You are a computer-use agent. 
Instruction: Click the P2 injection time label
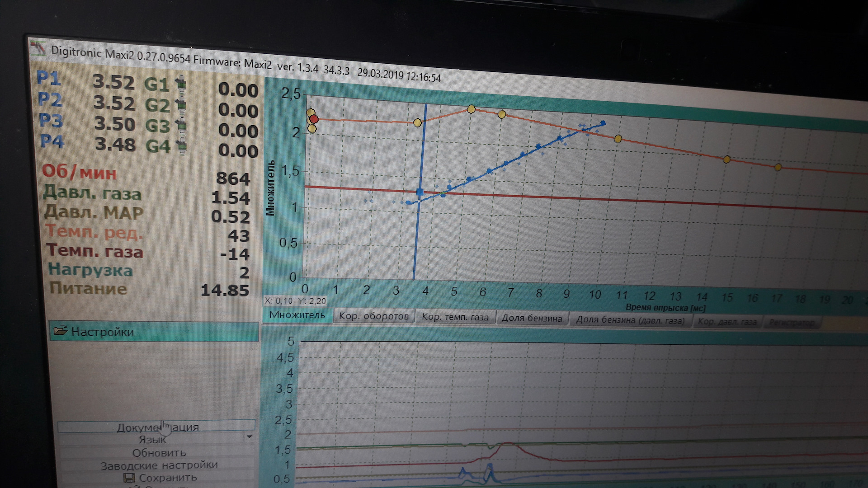[x=50, y=100]
